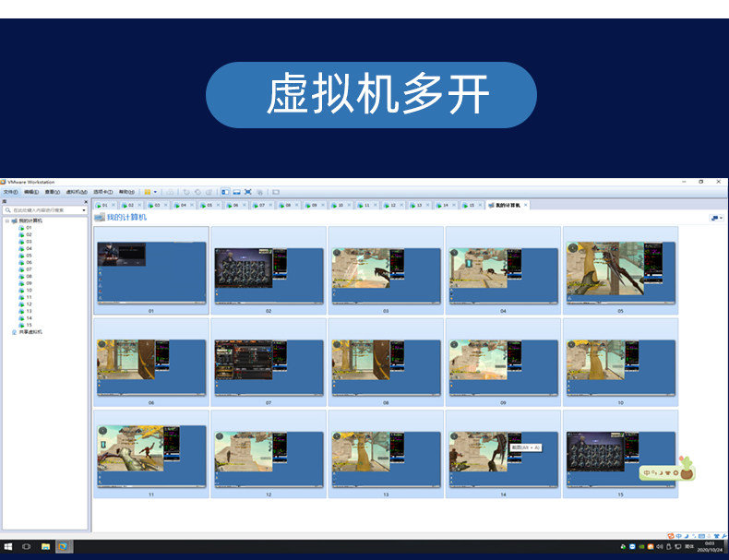Select VM 03 in library tree
The width and height of the screenshot is (729, 560).
click(x=26, y=242)
